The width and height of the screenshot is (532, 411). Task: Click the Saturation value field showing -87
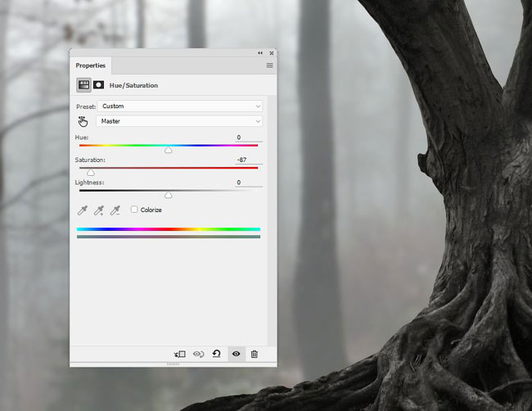pos(249,160)
